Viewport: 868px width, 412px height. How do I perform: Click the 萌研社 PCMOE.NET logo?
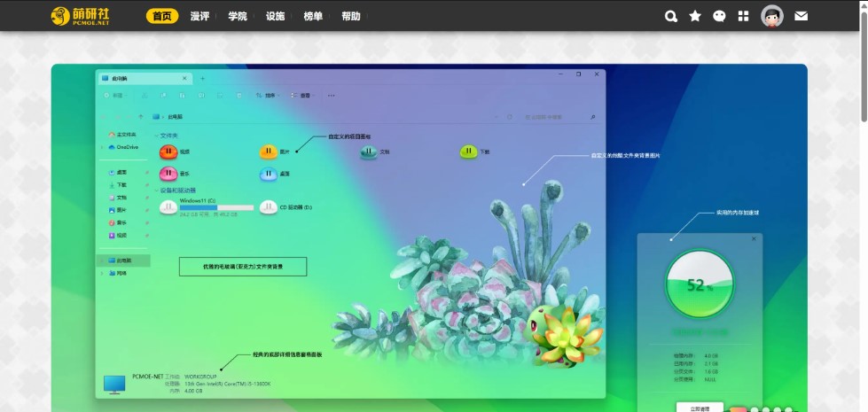[78, 16]
